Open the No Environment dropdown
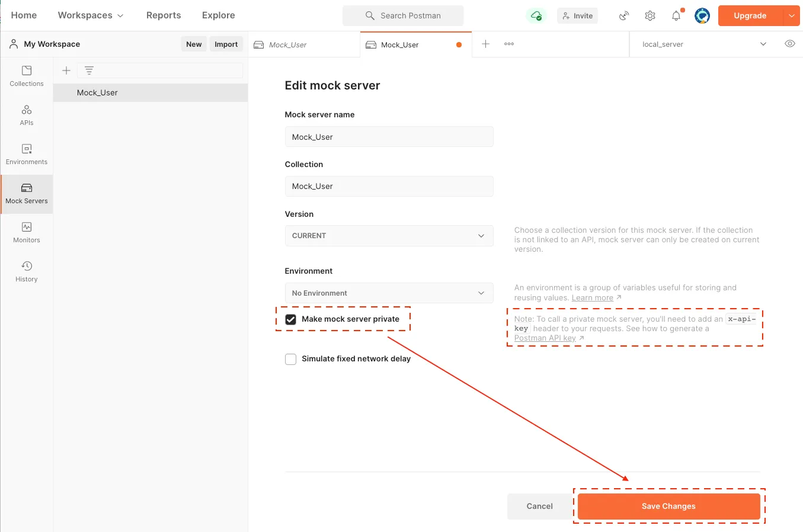803x532 pixels. pyautogui.click(x=389, y=293)
